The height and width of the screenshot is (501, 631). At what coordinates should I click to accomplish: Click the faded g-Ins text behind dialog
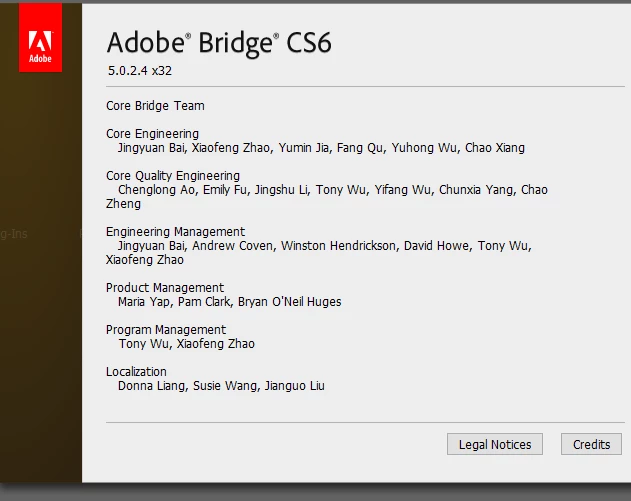click(14, 234)
